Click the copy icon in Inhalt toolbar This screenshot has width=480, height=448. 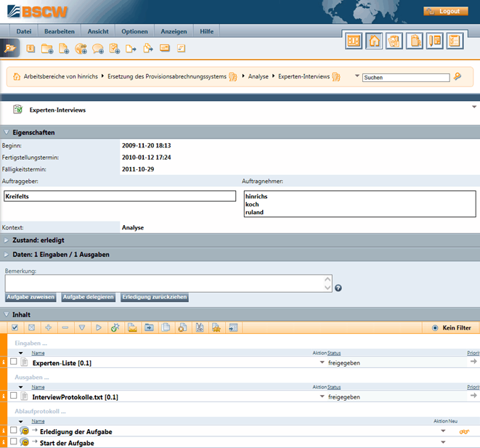(x=166, y=328)
